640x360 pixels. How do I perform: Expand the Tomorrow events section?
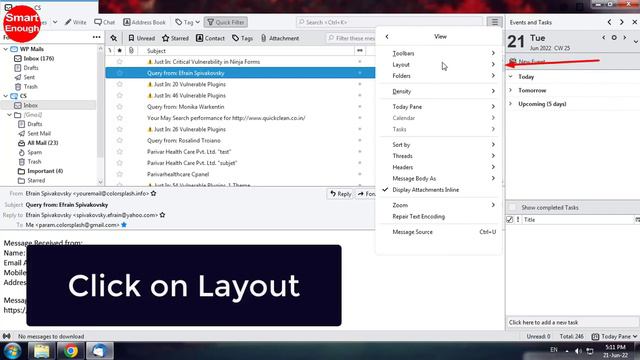[511, 90]
